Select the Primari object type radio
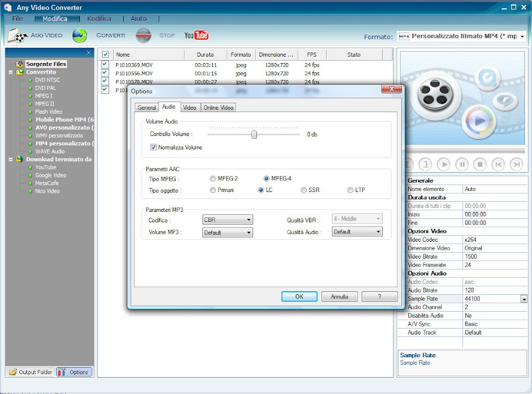Viewport: 532px width, 394px height. pos(213,190)
